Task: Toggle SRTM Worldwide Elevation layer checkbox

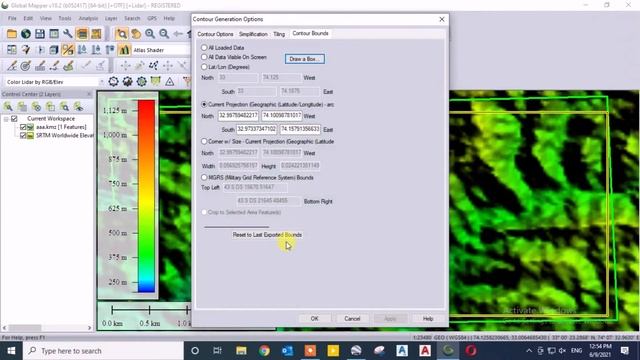Action: (x=23, y=136)
